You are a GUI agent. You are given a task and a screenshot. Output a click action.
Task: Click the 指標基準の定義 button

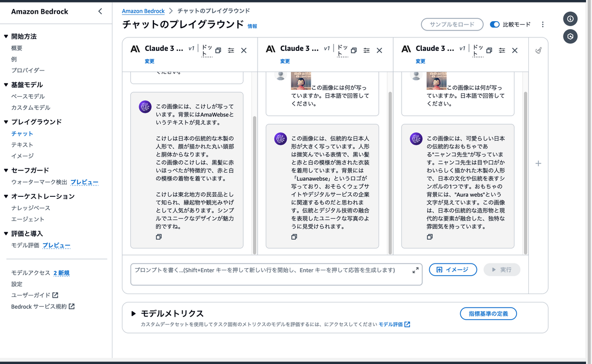pos(488,313)
